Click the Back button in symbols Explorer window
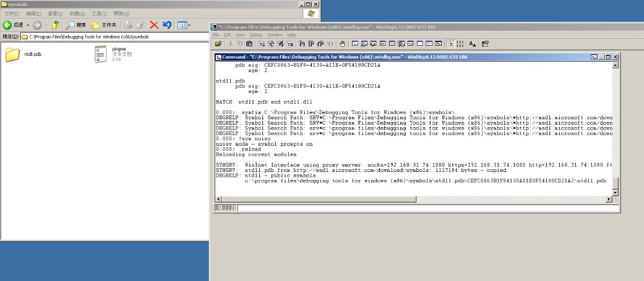This screenshot has width=644, height=281. pyautogui.click(x=13, y=25)
